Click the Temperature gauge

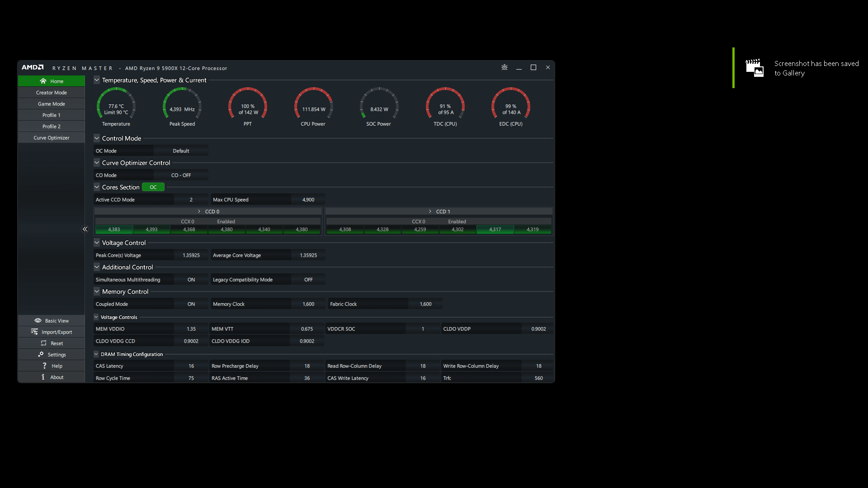pos(116,103)
